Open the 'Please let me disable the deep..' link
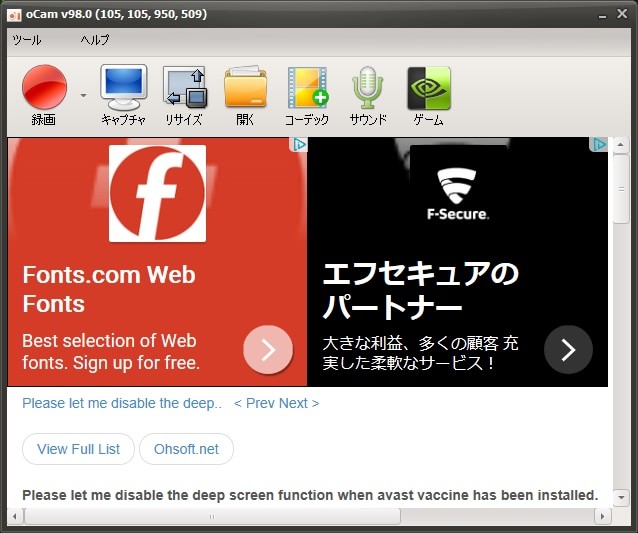638x533 pixels. pyautogui.click(x=122, y=403)
